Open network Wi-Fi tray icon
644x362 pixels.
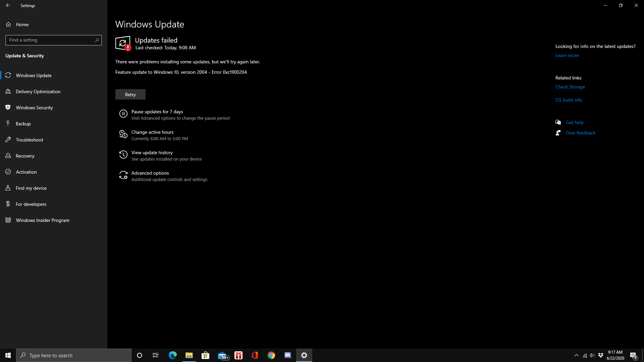coord(585,356)
